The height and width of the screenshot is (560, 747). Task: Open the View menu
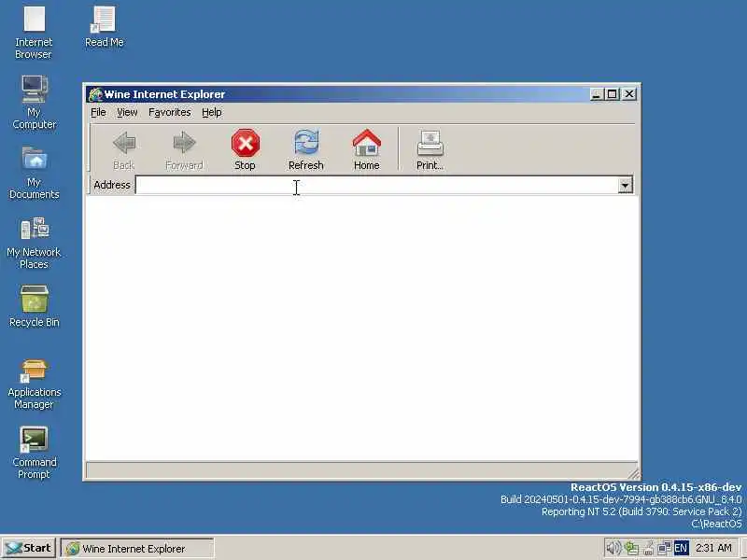coord(127,112)
